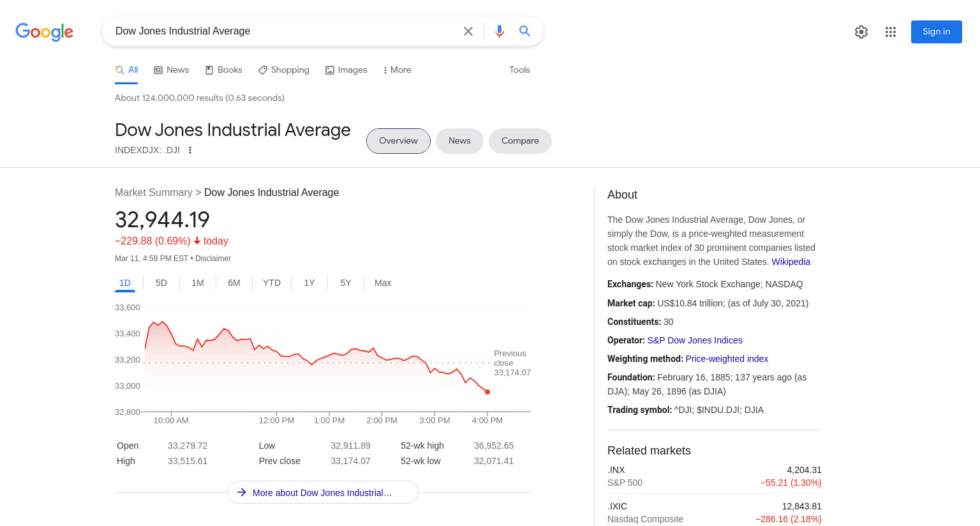The height and width of the screenshot is (526, 980).
Task: Select the 1D chart range
Action: (125, 283)
